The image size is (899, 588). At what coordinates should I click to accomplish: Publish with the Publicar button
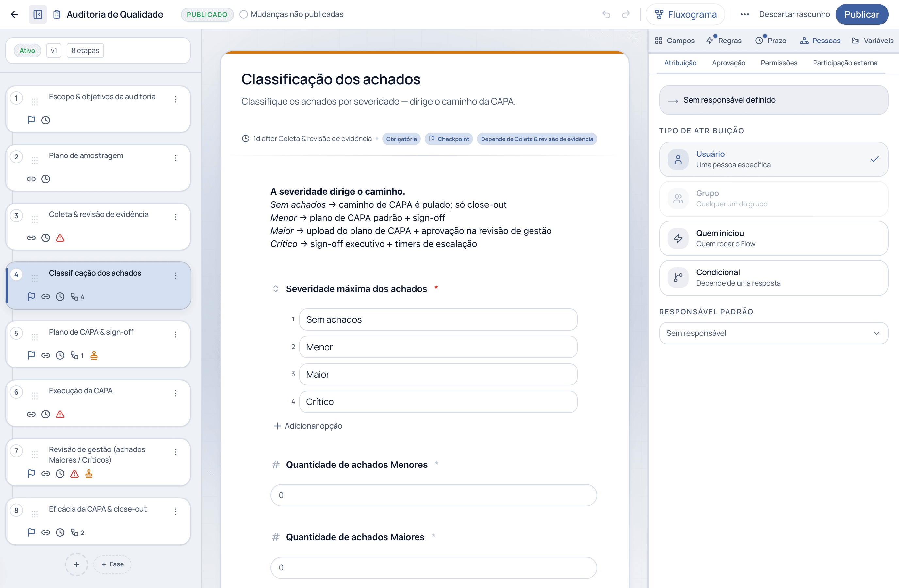[x=862, y=14]
